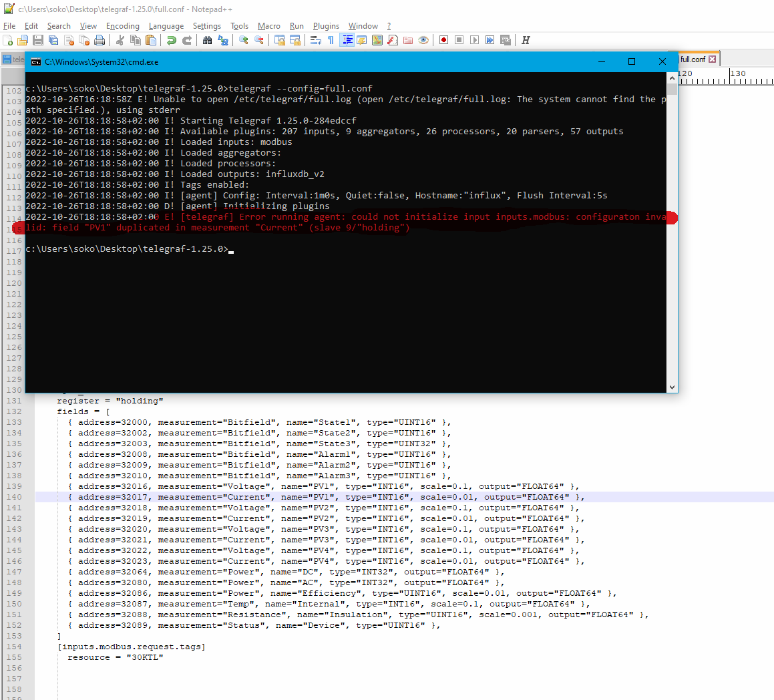Image resolution: width=774 pixels, height=700 pixels.
Task: Play the recorded macro from the toolbar
Action: point(474,40)
